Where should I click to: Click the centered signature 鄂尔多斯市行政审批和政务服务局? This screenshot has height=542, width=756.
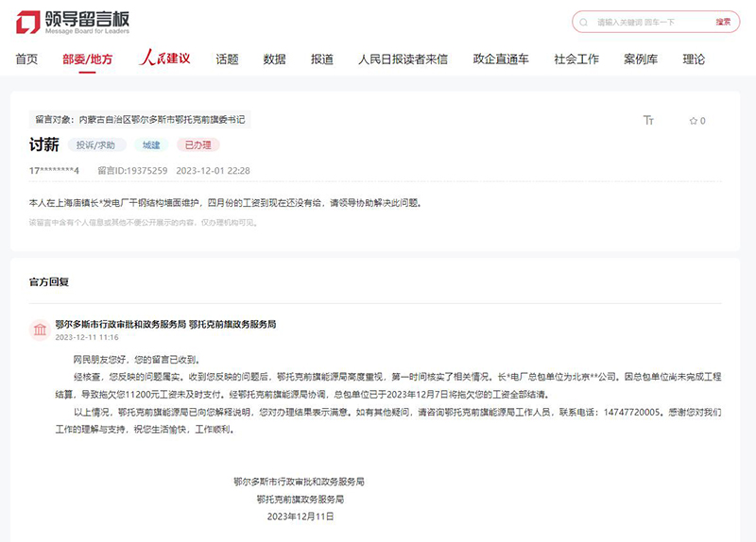coord(299,482)
